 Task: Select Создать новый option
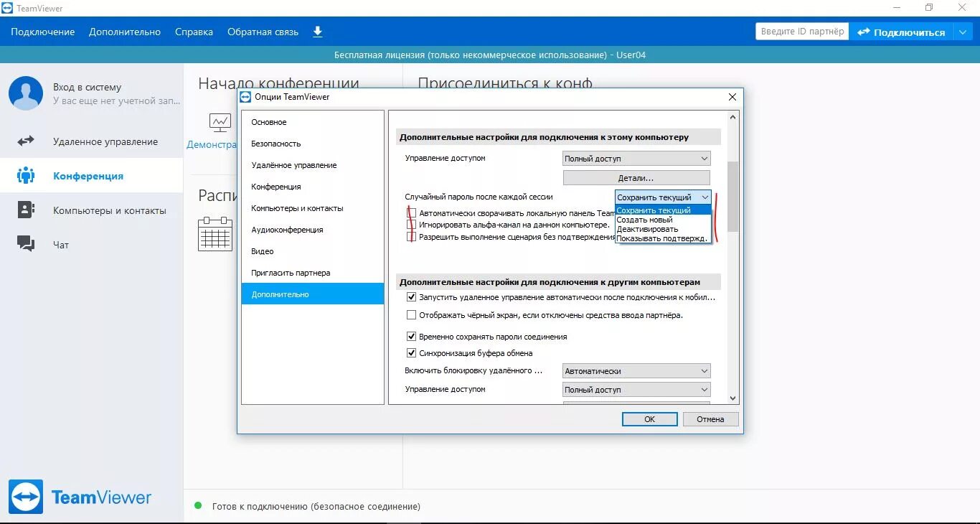tap(663, 220)
